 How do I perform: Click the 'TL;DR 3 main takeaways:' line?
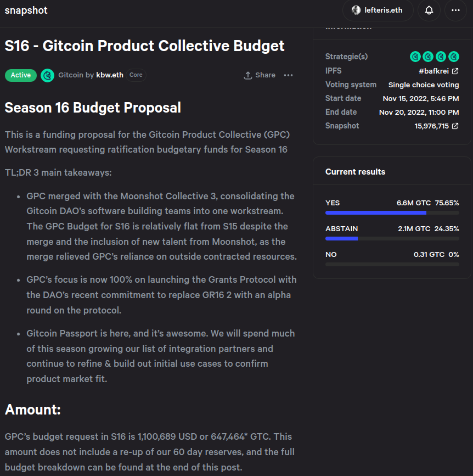pyautogui.click(x=58, y=172)
